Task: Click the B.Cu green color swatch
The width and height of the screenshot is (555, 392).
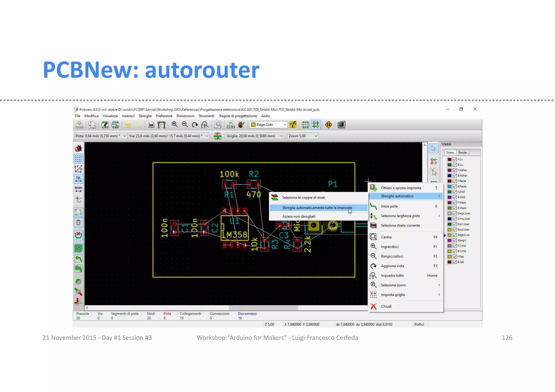Action: (x=449, y=165)
